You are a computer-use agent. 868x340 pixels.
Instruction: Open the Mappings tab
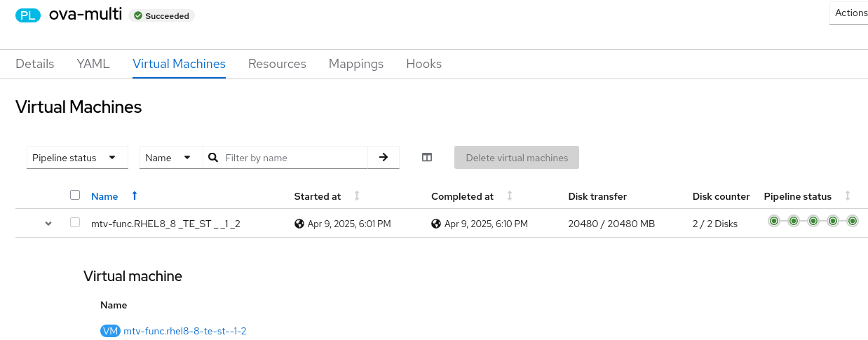tap(356, 64)
